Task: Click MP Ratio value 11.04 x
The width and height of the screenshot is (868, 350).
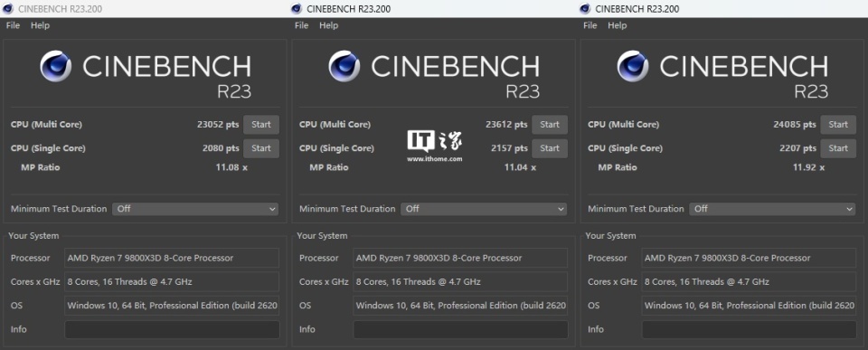Action: tap(520, 167)
